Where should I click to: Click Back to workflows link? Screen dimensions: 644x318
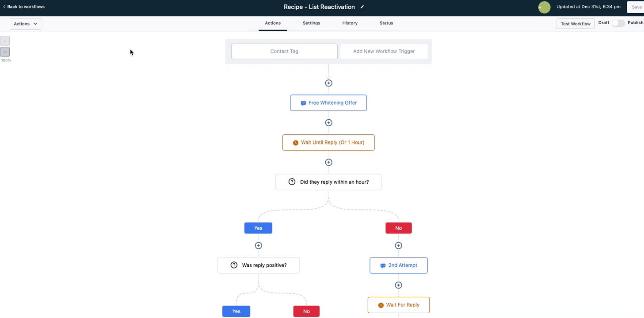coord(24,7)
